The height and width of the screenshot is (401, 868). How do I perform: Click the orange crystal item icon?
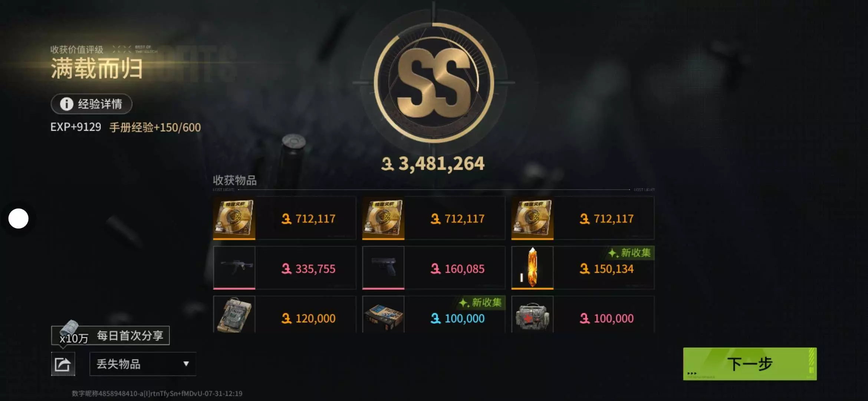(x=532, y=268)
